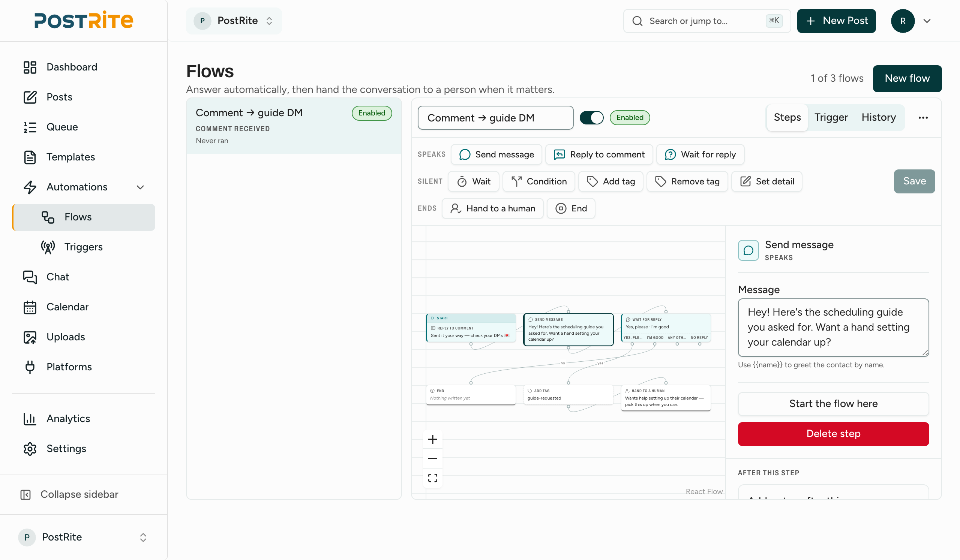
Task: Open Analytics
Action: click(83, 419)
